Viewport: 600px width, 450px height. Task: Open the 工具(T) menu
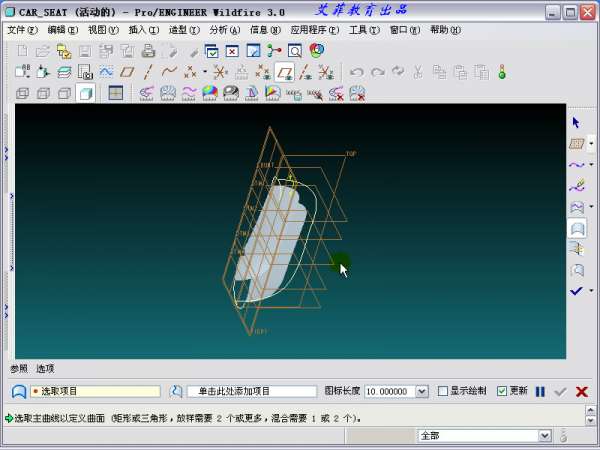pyautogui.click(x=364, y=30)
